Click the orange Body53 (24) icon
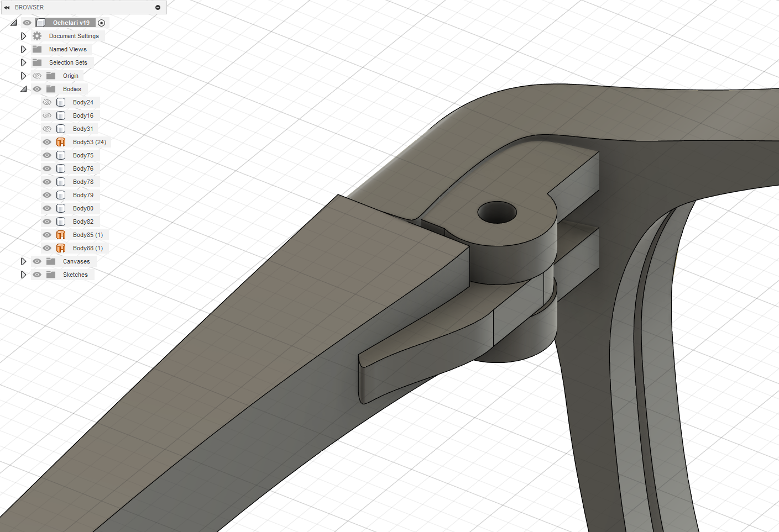Viewport: 779px width, 532px height. [x=61, y=142]
